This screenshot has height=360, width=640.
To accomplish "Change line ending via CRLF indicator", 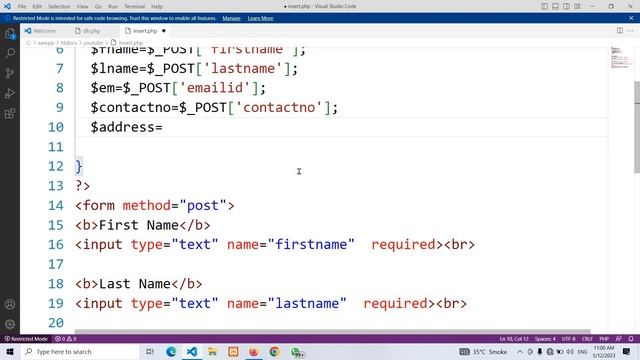I will (587, 339).
